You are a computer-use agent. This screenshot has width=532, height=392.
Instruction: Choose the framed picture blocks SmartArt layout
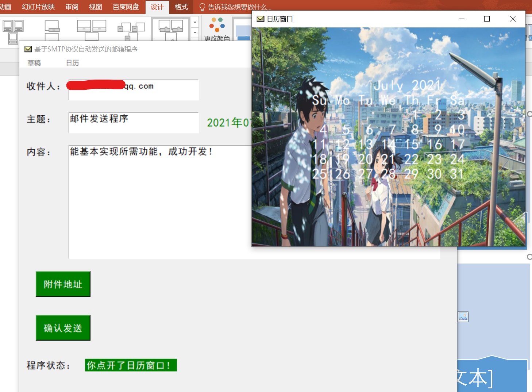[x=13, y=32]
